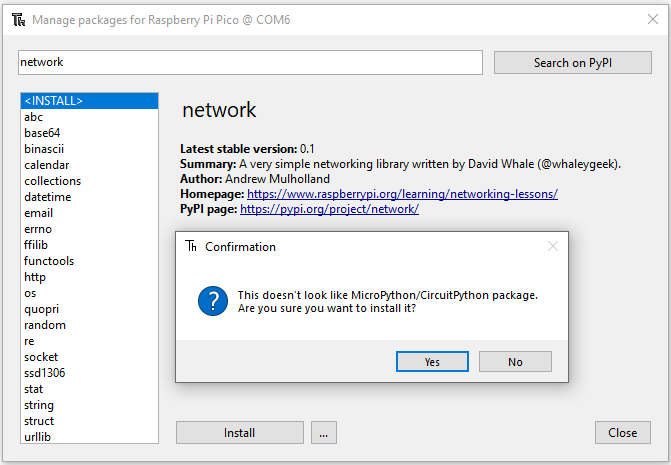Open the PyPI project page link
This screenshot has height=465, width=671.
point(329,209)
